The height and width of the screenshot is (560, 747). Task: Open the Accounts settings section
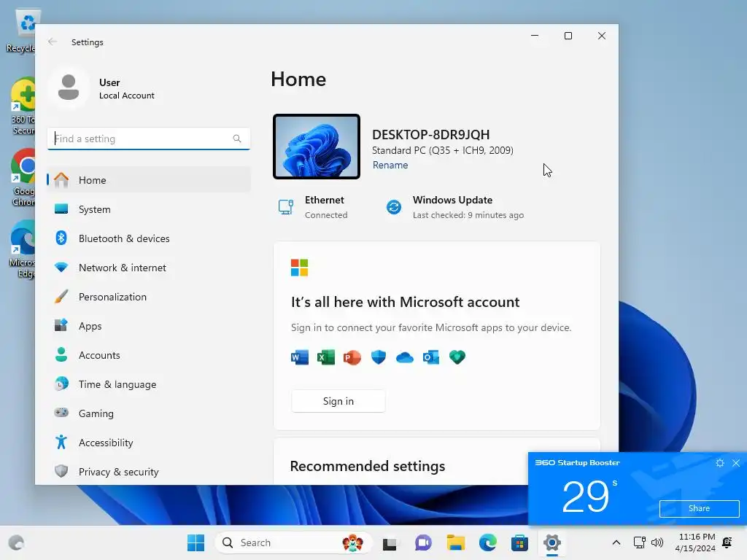point(149,355)
